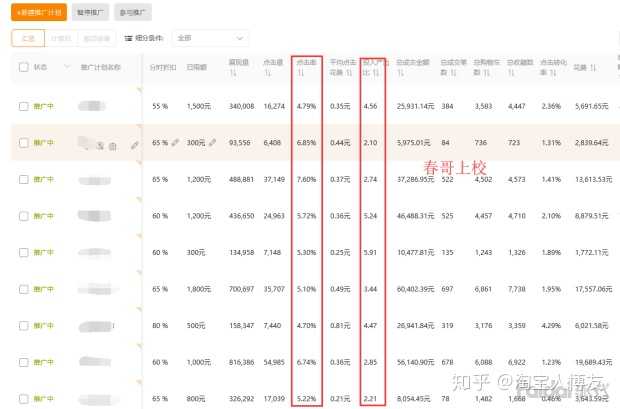Edit 300元 daily limit pencil in highlighted row
The height and width of the screenshot is (409, 620).
click(212, 142)
